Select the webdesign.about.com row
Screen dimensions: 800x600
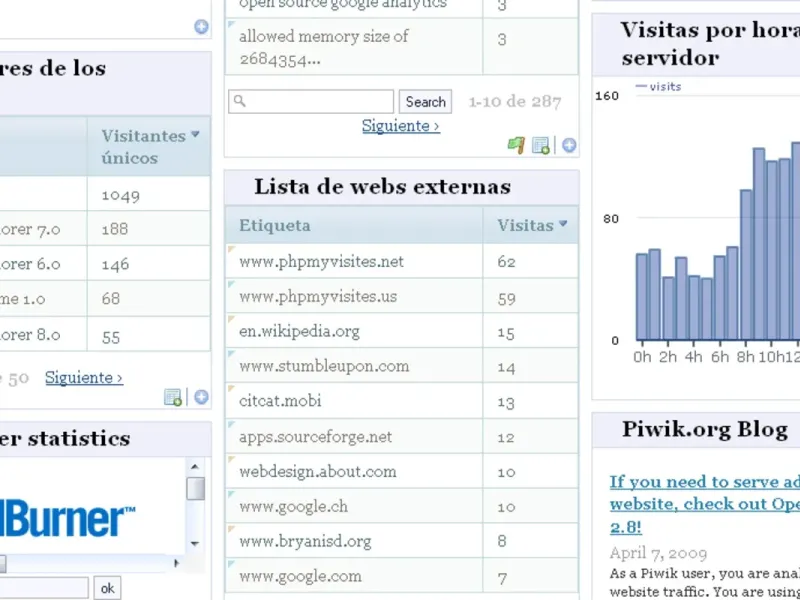tap(402, 471)
